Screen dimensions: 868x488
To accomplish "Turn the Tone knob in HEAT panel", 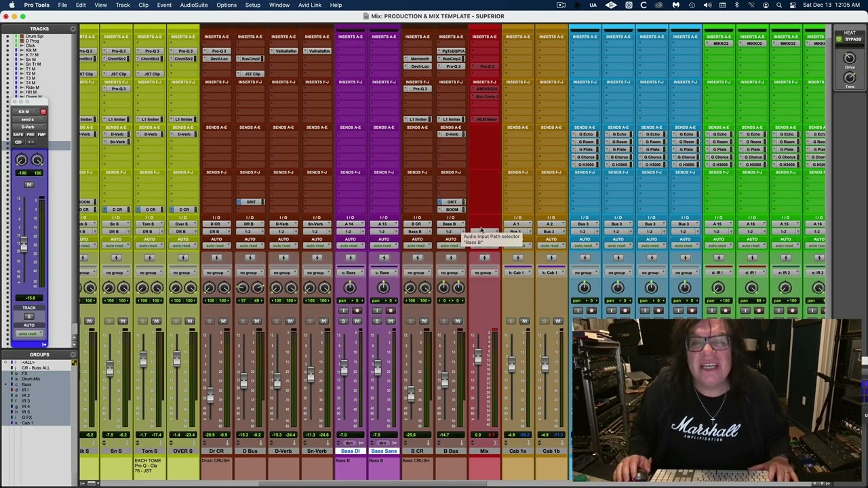I will point(849,79).
